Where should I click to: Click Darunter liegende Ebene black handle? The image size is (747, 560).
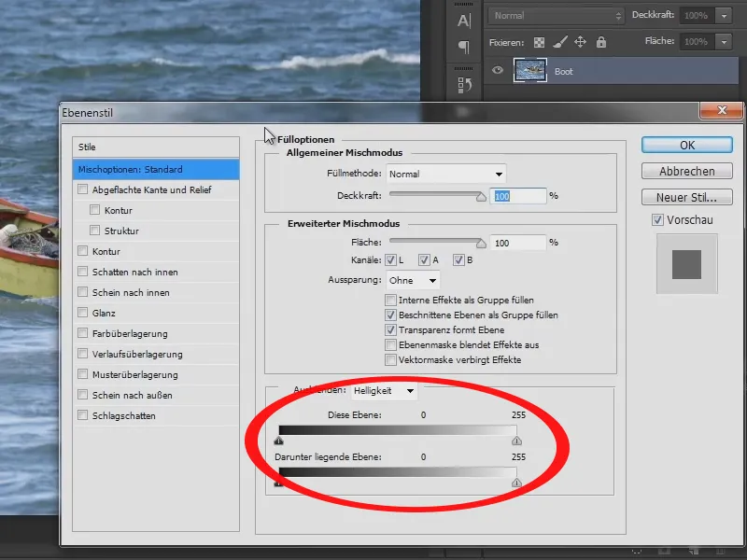tap(278, 483)
